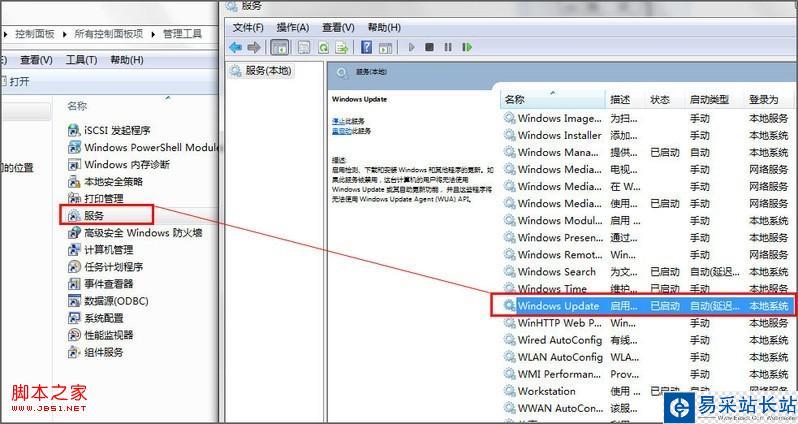Select the WLAN AutoConfig service row
Image resolution: width=798 pixels, height=424 pixels.
click(647, 357)
